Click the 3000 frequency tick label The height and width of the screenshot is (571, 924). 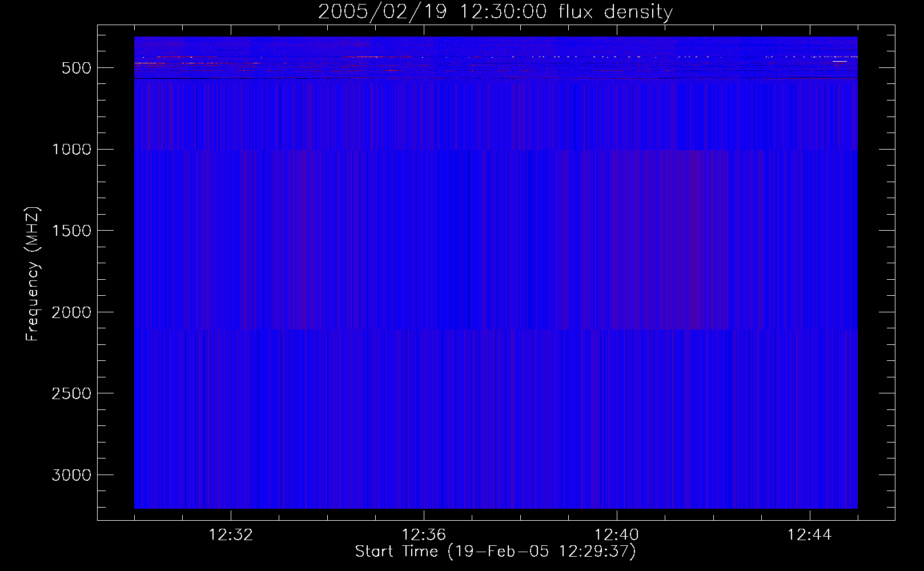pyautogui.click(x=71, y=475)
